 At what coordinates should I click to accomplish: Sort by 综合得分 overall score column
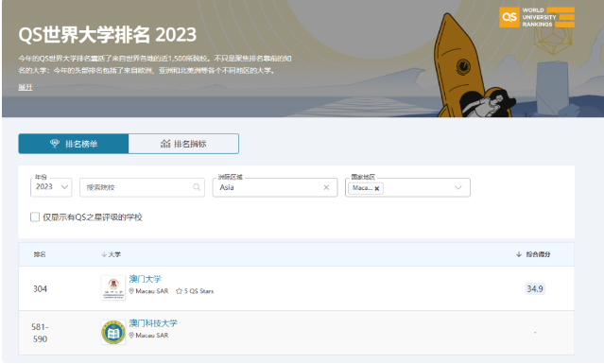533,254
